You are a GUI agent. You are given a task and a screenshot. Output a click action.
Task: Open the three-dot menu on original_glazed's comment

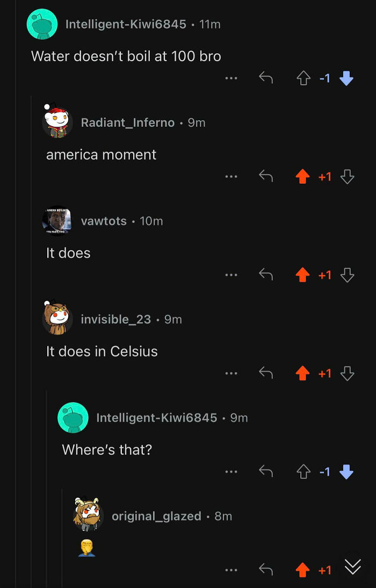231,570
